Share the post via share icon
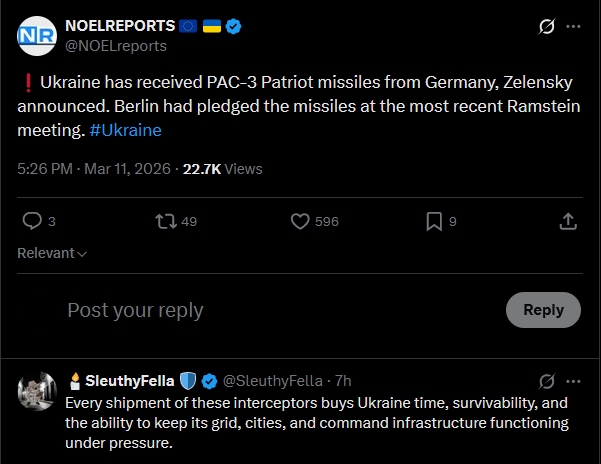This screenshot has height=464, width=601. coord(567,221)
